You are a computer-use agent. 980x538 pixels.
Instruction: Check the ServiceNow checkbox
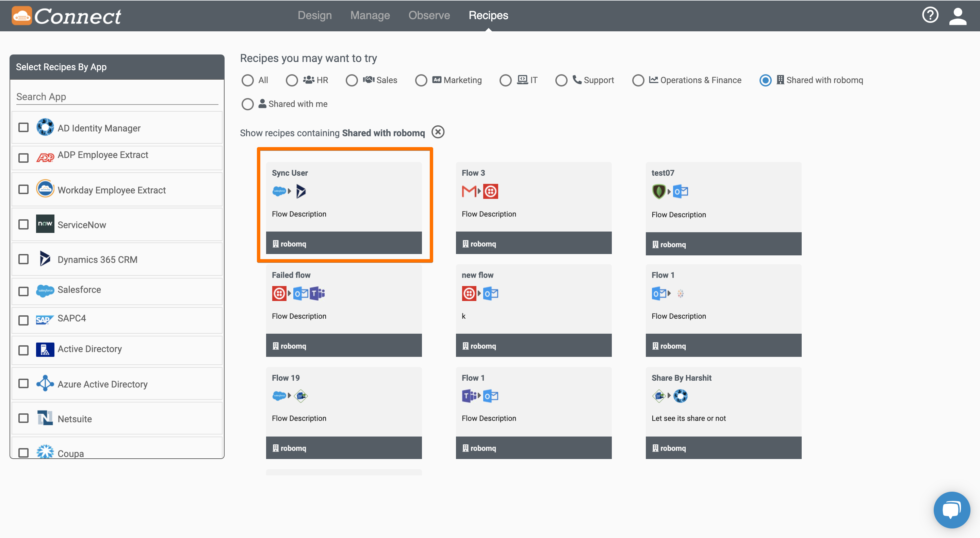pos(23,224)
